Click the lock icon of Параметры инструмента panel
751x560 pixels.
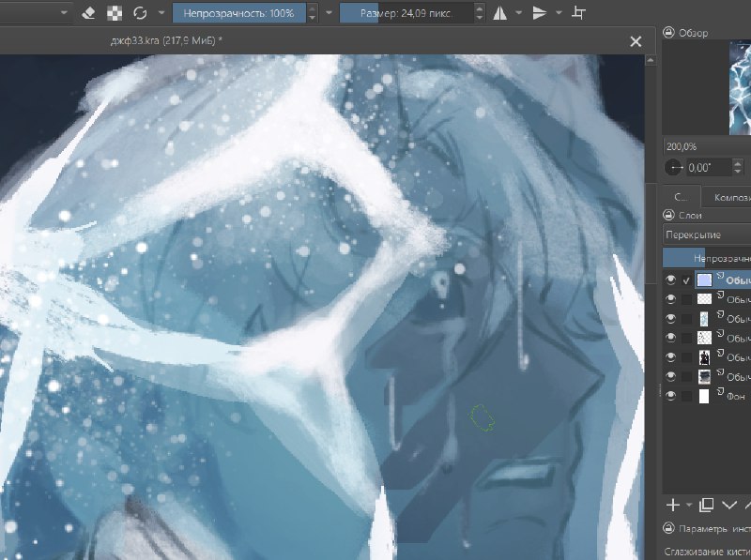pyautogui.click(x=668, y=528)
